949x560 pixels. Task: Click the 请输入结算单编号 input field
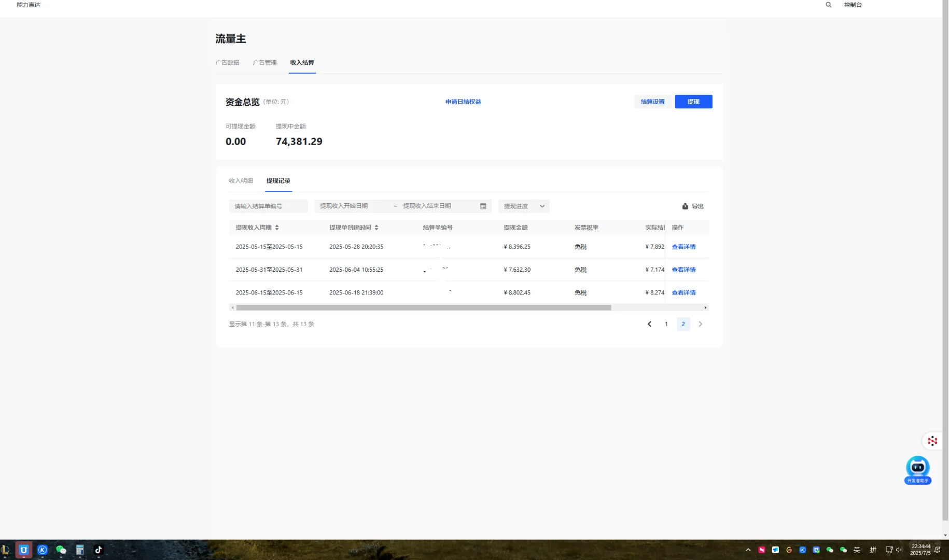(269, 206)
